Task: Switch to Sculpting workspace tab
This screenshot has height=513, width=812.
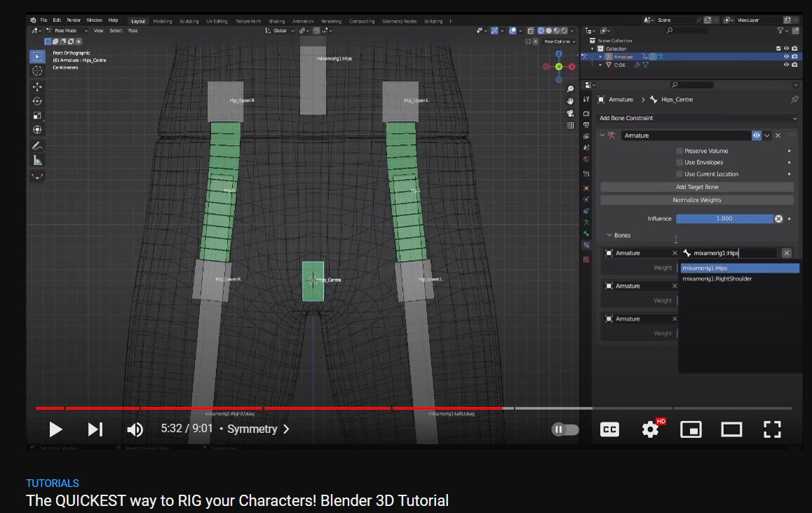Action: pyautogui.click(x=189, y=21)
